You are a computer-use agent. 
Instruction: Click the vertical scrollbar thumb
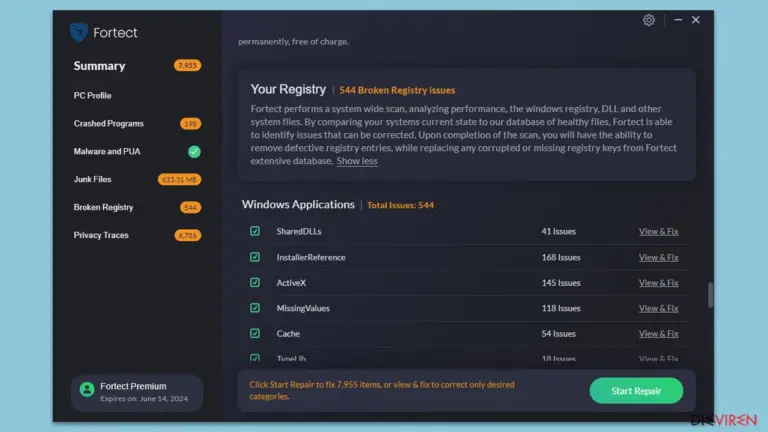coord(710,295)
